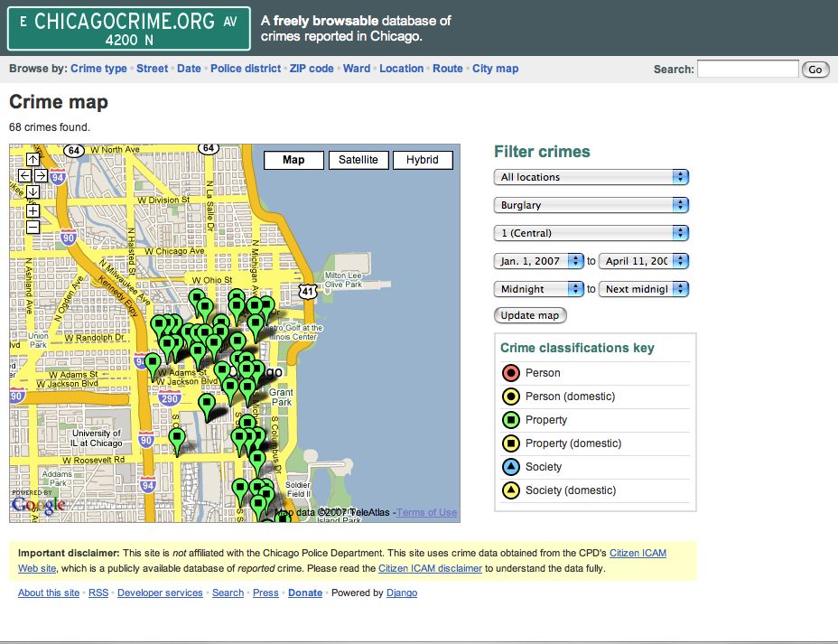
Task: Click the Go search button
Action: click(815, 70)
